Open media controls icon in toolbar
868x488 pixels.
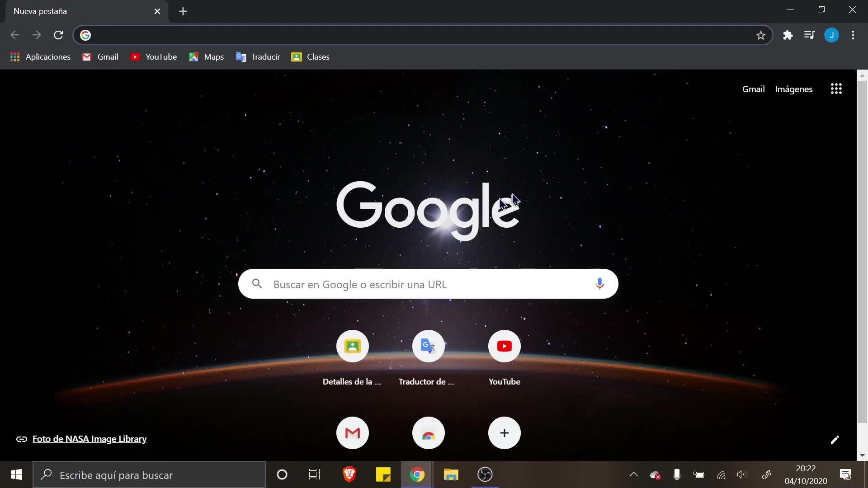[809, 35]
